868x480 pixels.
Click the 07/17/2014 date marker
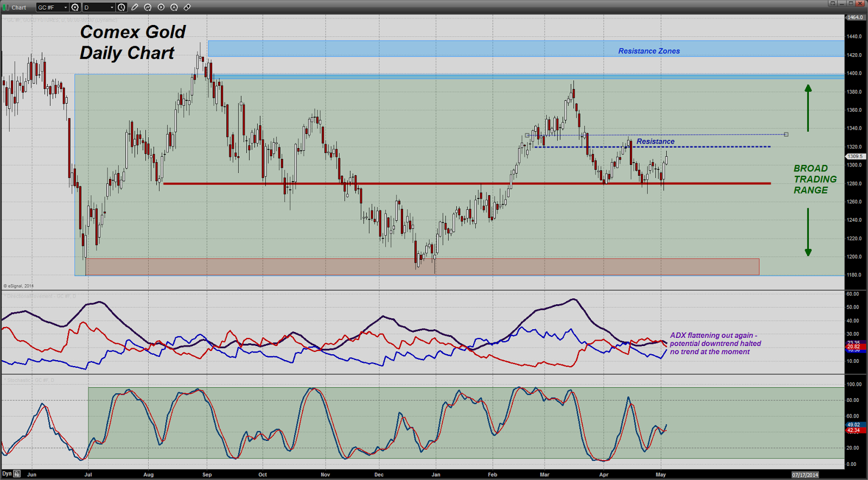(805, 475)
